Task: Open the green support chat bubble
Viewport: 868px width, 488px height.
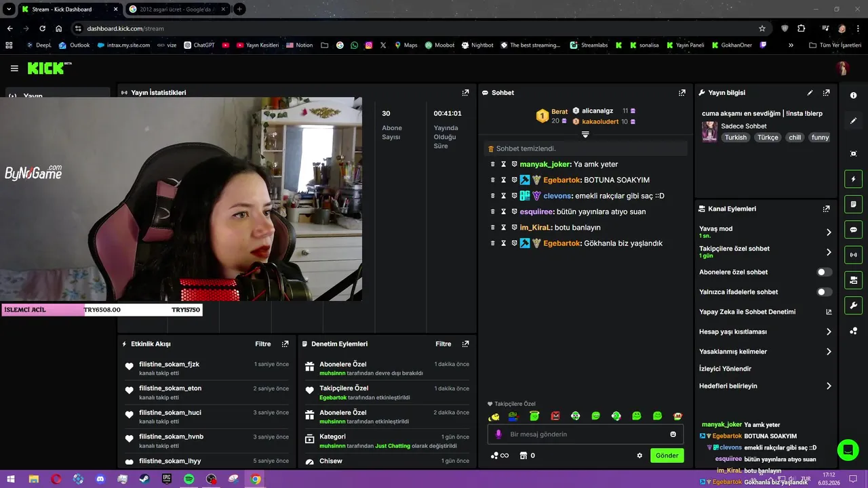Action: (x=848, y=450)
